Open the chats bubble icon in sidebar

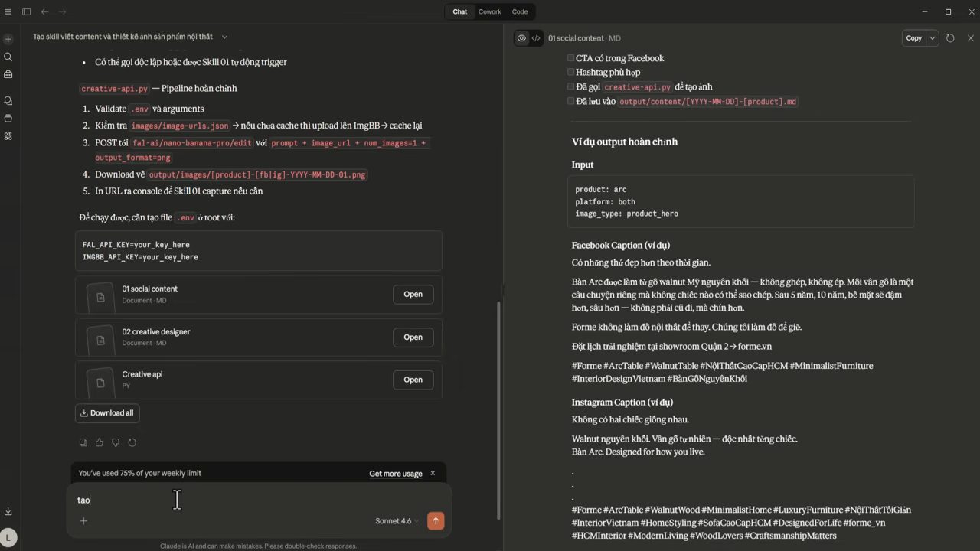point(8,100)
